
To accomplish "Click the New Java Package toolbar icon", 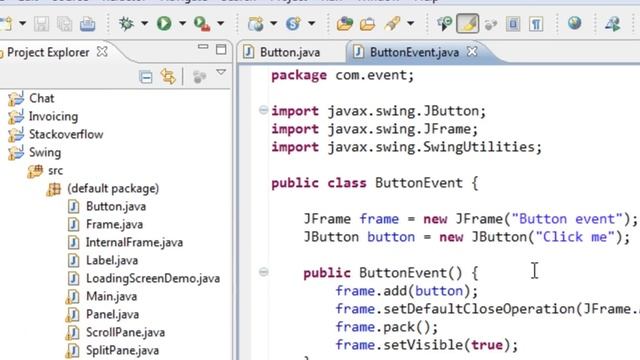I will [x=256, y=24].
